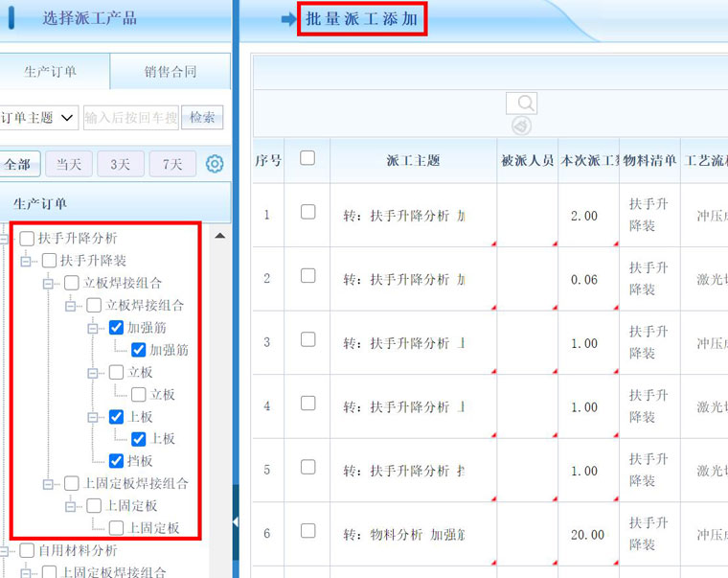Screen dimensions: 728x578
Task: Click the 输入后按回车搜索 search input field
Action: pos(130,117)
